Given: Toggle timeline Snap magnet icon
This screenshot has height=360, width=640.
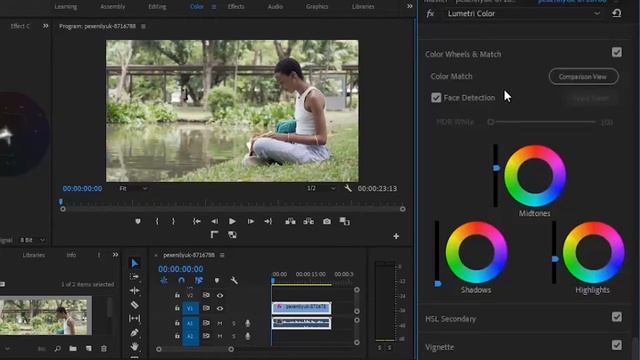Looking at the screenshot, I should click(181, 280).
